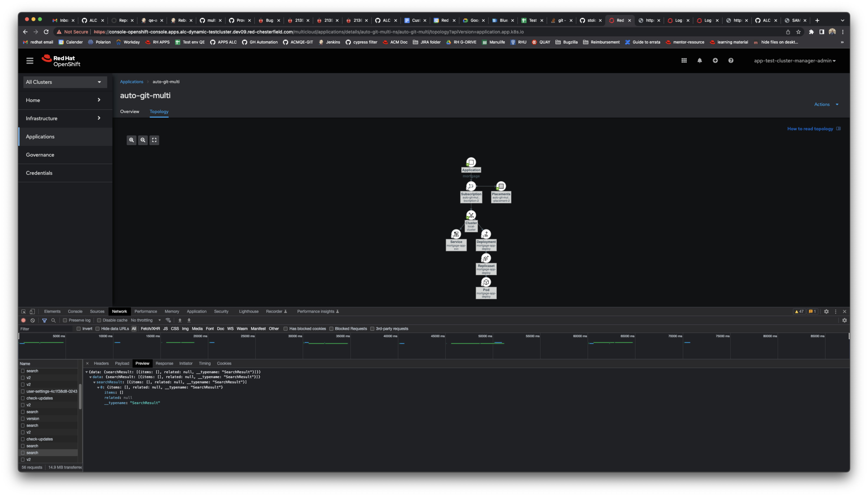Click the topology zoom out icon
Screen dimensions: 868x496
point(143,140)
